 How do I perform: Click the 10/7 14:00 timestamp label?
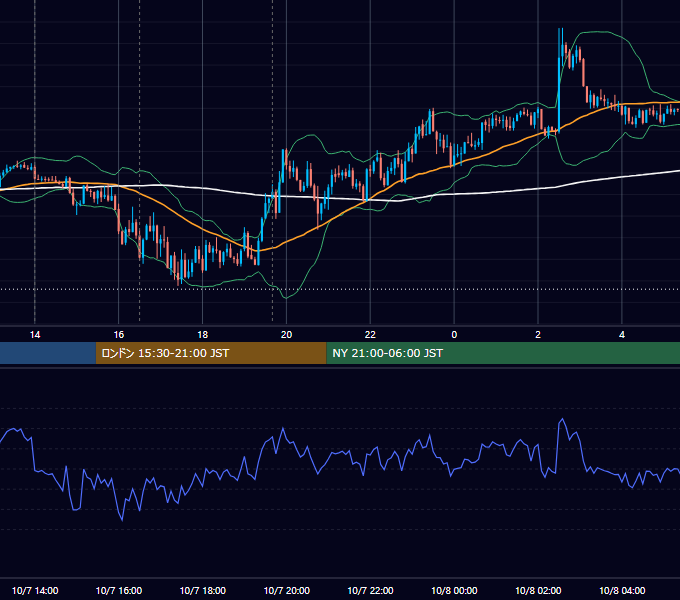click(x=35, y=590)
